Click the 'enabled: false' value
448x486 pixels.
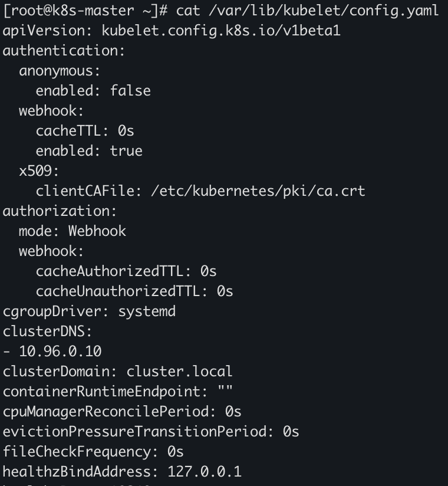[x=130, y=91]
